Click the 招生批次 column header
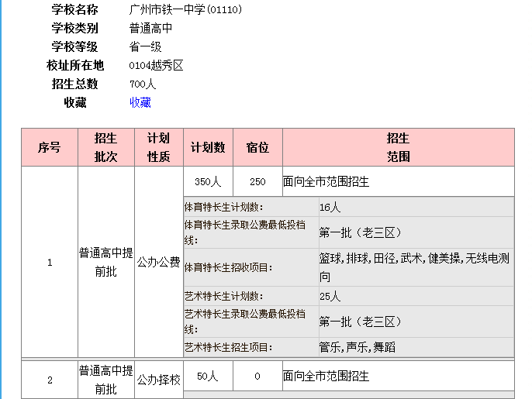Screen dimensions: 532x399 [x=106, y=147]
